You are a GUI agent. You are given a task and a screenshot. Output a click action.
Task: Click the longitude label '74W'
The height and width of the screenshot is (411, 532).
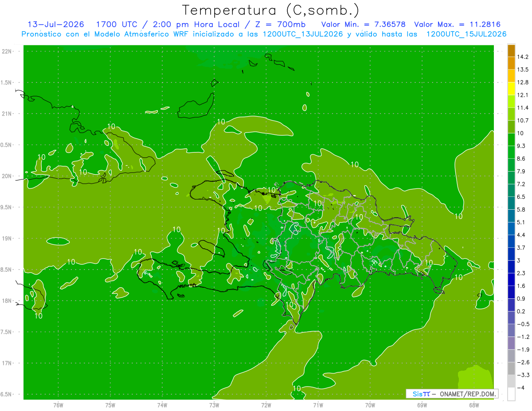pos(162,405)
